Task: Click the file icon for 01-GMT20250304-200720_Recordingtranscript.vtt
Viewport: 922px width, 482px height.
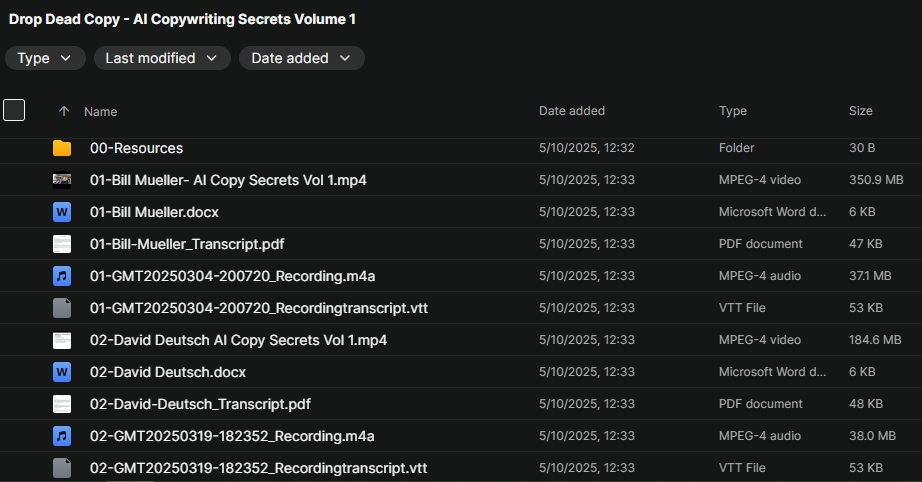Action: tap(62, 308)
